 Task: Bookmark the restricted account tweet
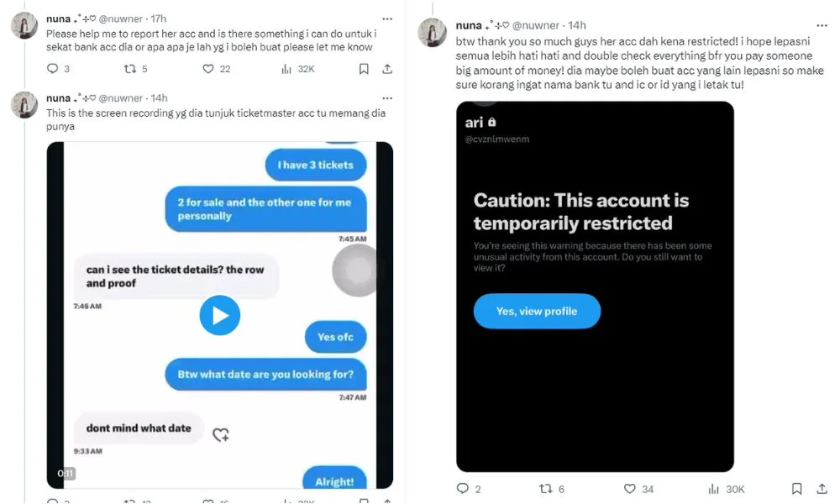point(796,489)
